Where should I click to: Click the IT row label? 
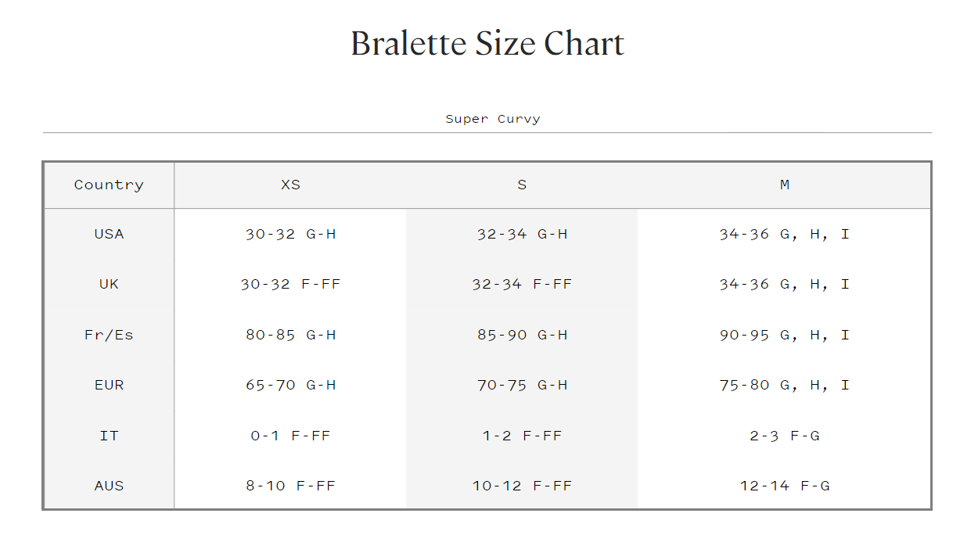click(109, 436)
